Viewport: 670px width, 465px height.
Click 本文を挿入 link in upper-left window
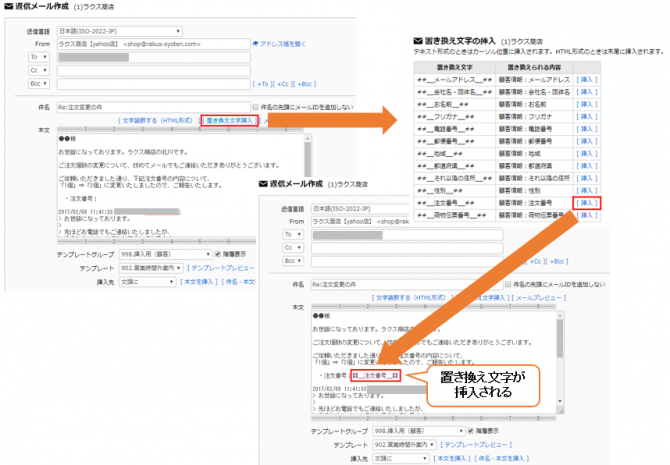click(x=199, y=282)
